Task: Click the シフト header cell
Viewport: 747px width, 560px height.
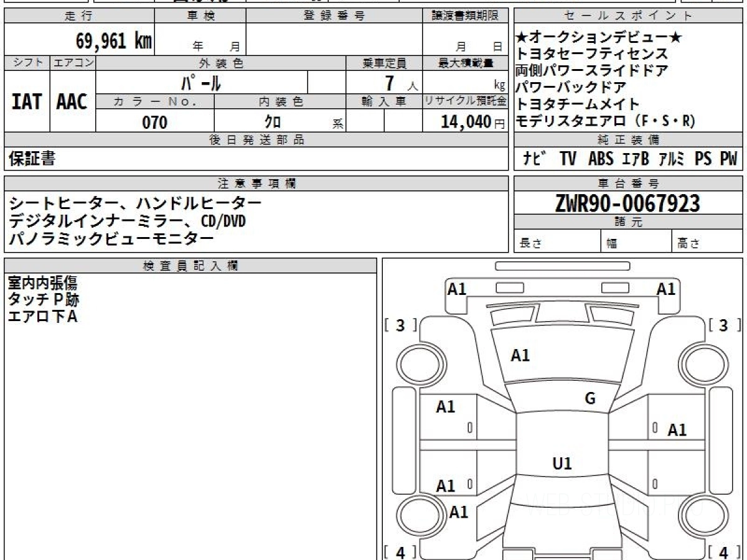Action: [27, 63]
